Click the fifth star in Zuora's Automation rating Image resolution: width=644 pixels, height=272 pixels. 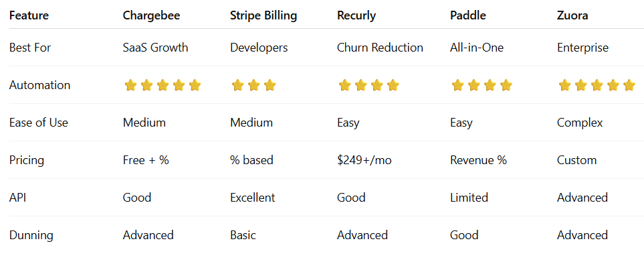pos(629,85)
